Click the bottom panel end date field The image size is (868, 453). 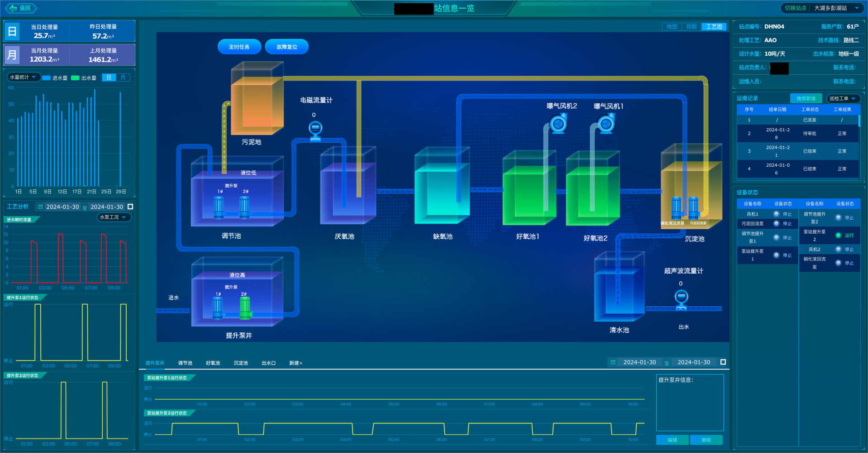pyautogui.click(x=693, y=362)
